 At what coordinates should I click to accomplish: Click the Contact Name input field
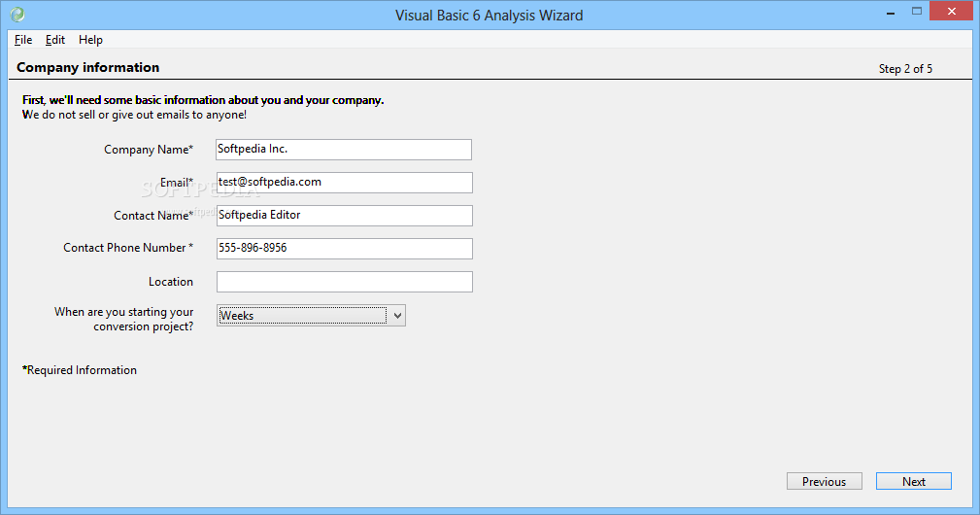click(x=345, y=216)
